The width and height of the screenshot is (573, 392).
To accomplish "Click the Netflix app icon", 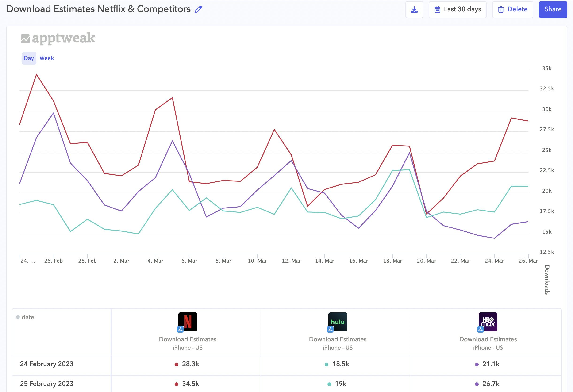I will tap(188, 322).
